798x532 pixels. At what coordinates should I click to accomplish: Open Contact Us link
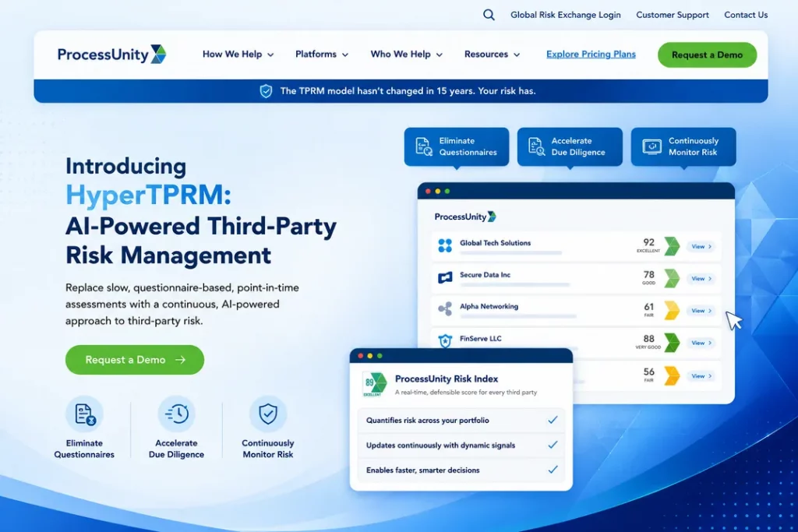[746, 15]
